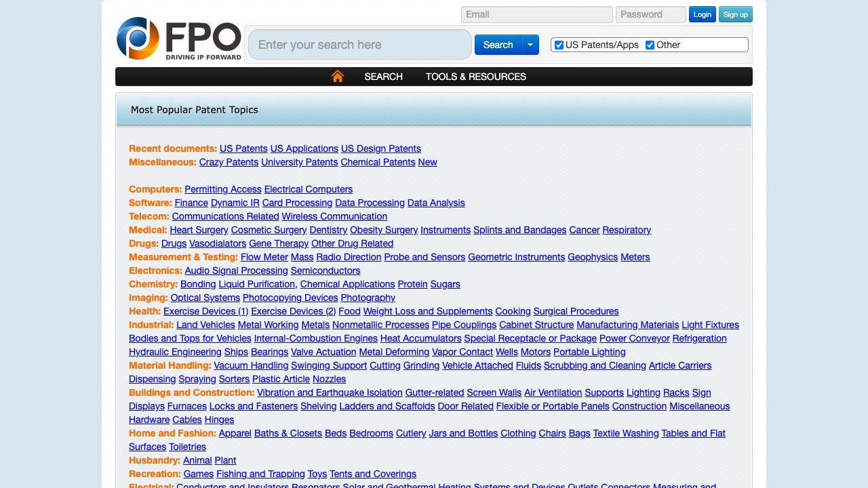This screenshot has width=868, height=488.
Task: Open the Vibration and Earthquake Isolation link
Action: [330, 392]
